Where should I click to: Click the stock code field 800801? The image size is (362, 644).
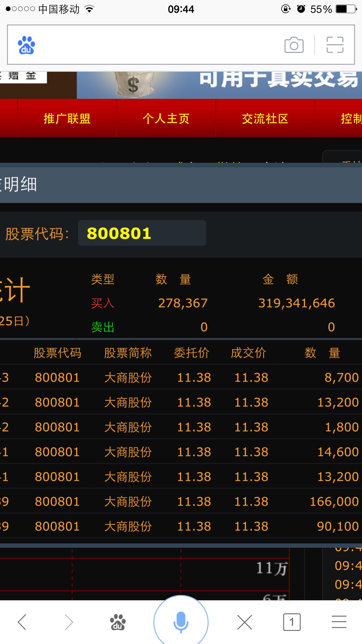(142, 233)
